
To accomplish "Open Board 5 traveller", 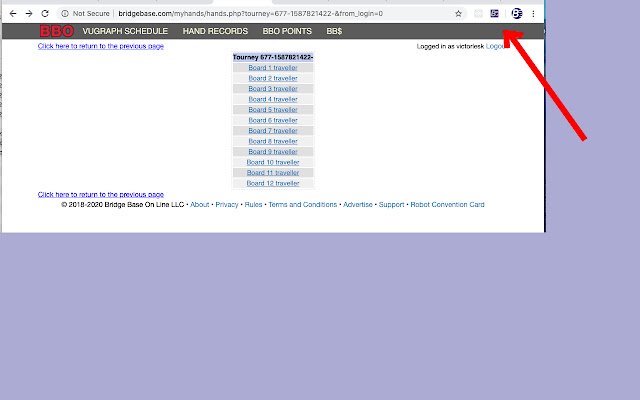I will 273,109.
